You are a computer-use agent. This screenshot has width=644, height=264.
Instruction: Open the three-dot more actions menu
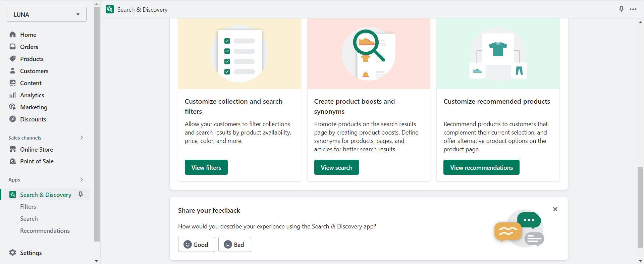[633, 9]
